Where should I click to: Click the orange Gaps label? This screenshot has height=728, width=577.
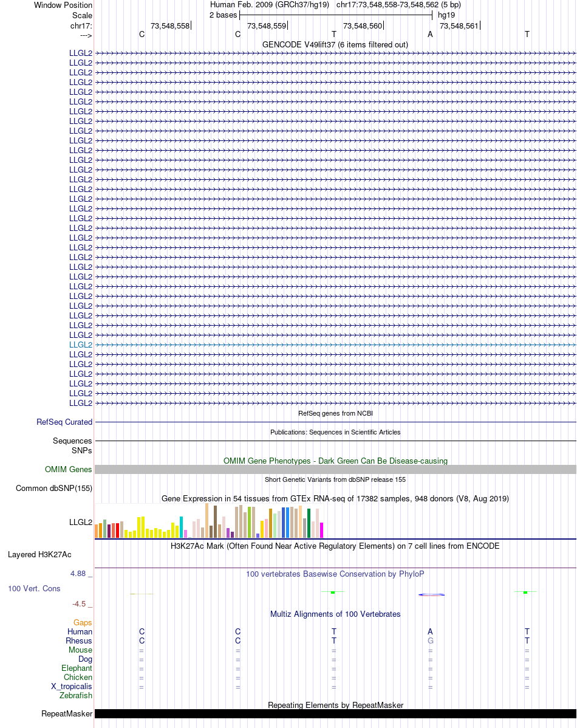[83, 623]
